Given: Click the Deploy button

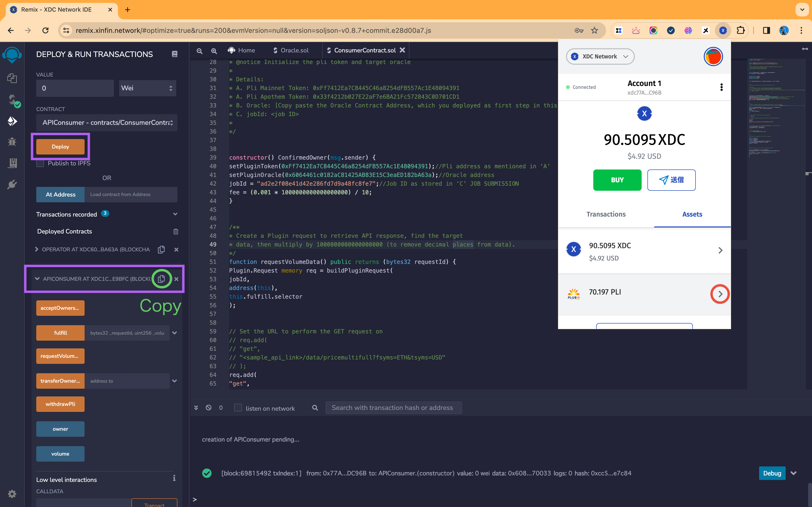Looking at the screenshot, I should pos(60,147).
